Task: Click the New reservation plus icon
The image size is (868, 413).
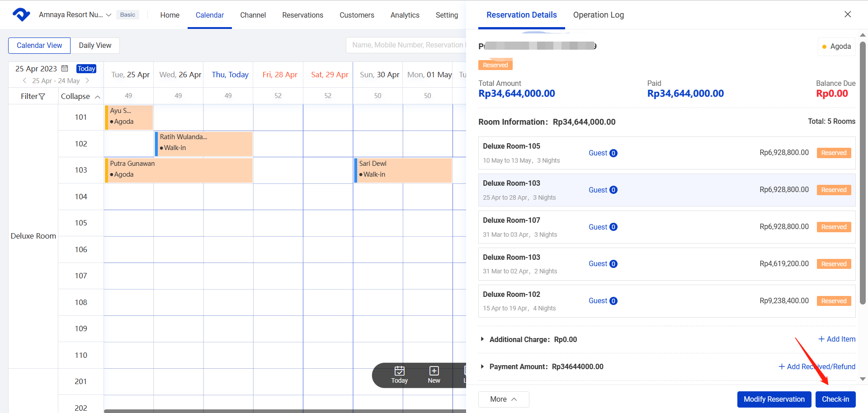Action: point(434,371)
